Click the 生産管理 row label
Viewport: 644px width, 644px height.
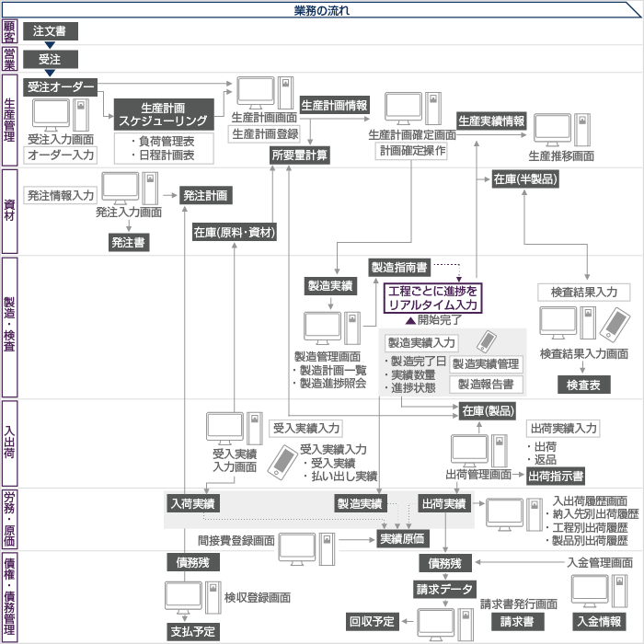pyautogui.click(x=9, y=121)
